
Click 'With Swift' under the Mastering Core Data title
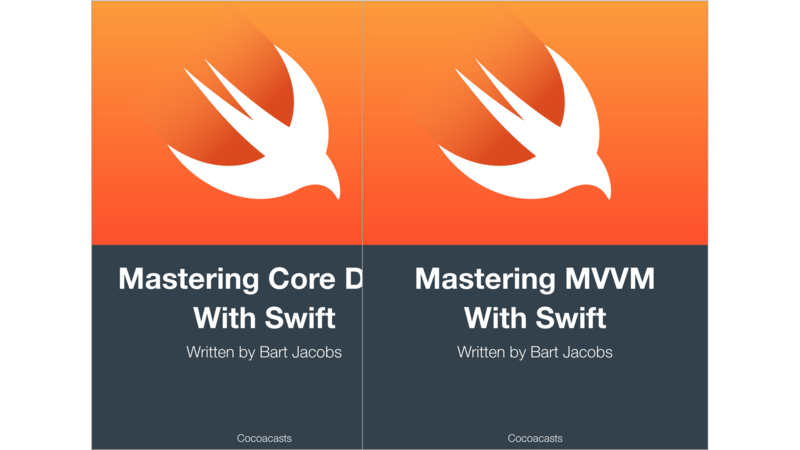pyautogui.click(x=264, y=318)
